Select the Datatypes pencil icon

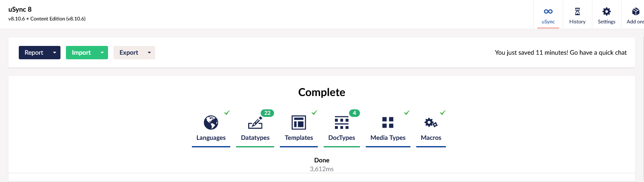[x=255, y=123]
